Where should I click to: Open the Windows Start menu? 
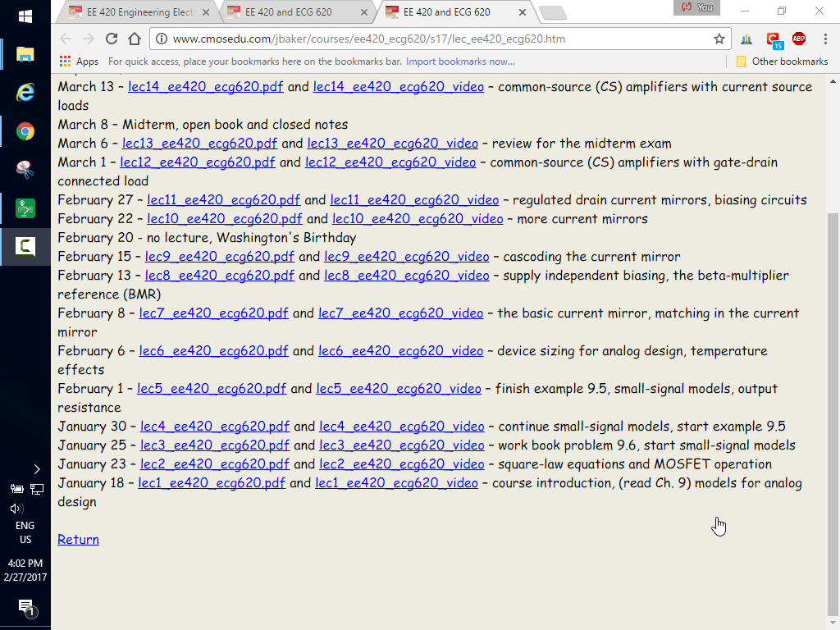[25, 16]
